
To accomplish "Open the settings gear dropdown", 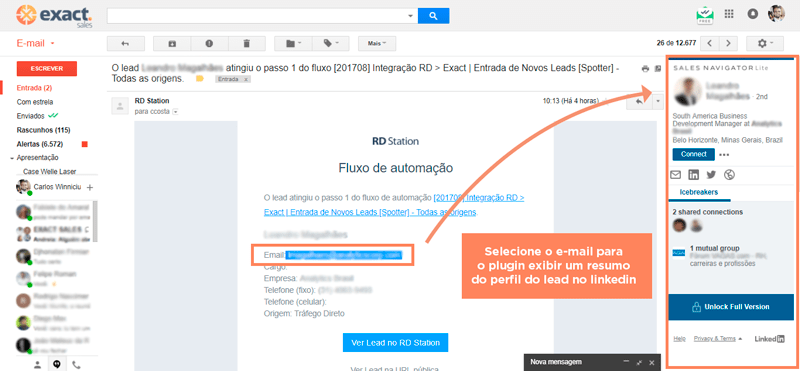I will coord(765,43).
